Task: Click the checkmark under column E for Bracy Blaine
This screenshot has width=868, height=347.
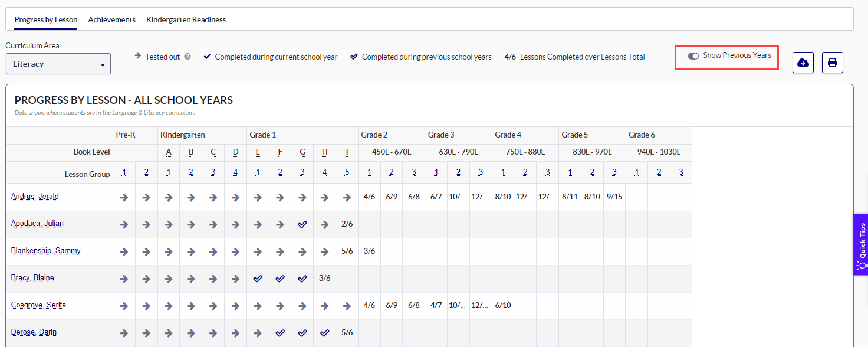Action: pyautogui.click(x=258, y=279)
